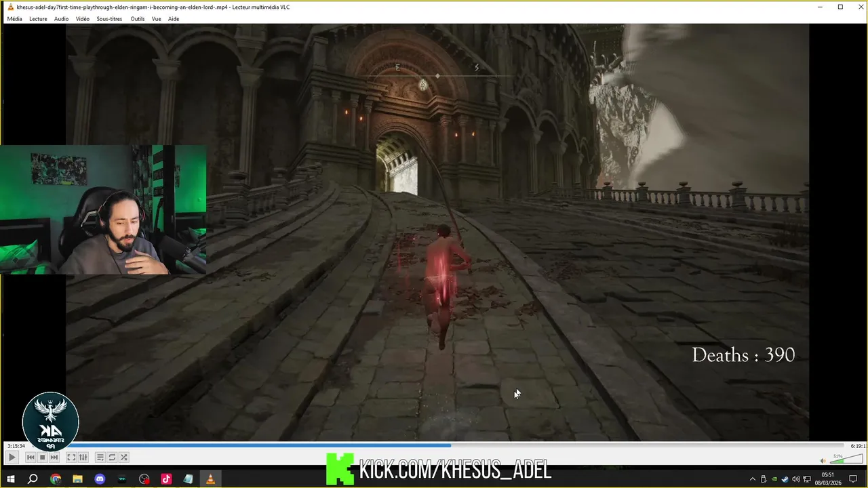The width and height of the screenshot is (868, 488).
Task: Show the VLC playlist
Action: point(100,457)
